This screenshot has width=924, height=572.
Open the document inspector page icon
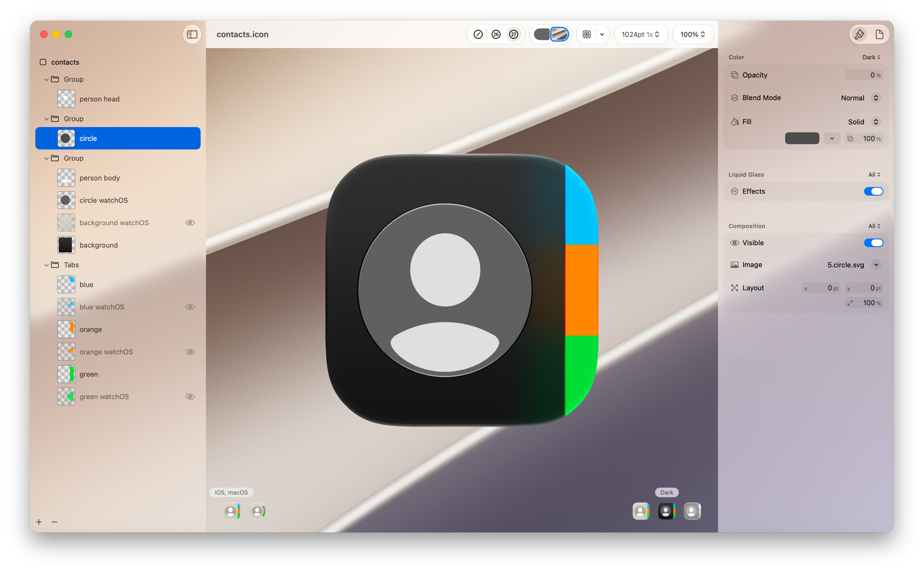pyautogui.click(x=879, y=34)
